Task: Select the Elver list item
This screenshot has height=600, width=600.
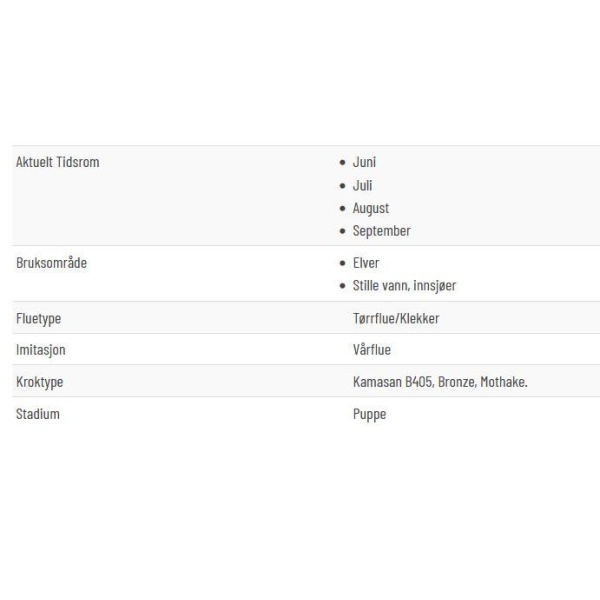Action: 366,263
